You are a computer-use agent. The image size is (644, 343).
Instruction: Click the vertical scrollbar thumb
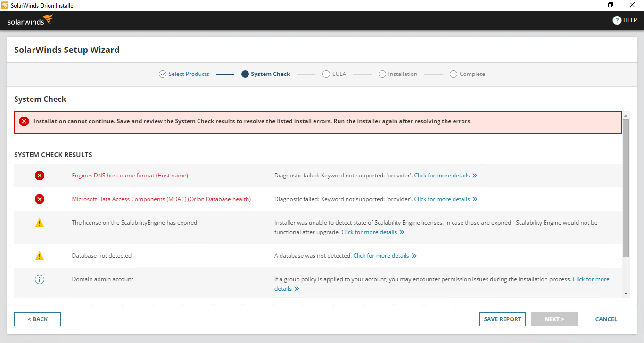pos(626,188)
